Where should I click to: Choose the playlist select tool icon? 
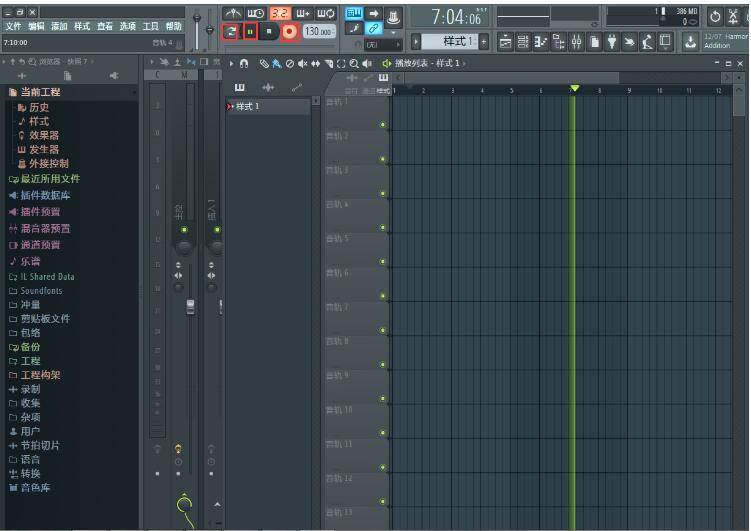[341, 63]
